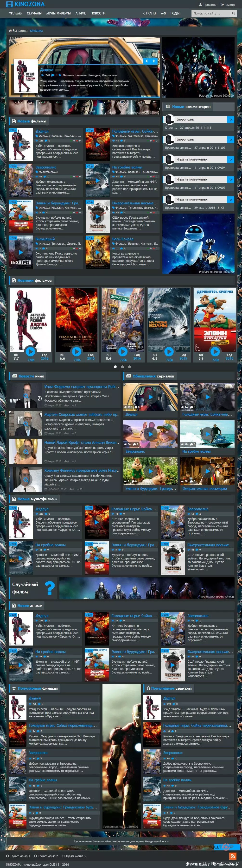Click footer Пункт меню 2
242x868 pixels.
[x=48, y=856]
